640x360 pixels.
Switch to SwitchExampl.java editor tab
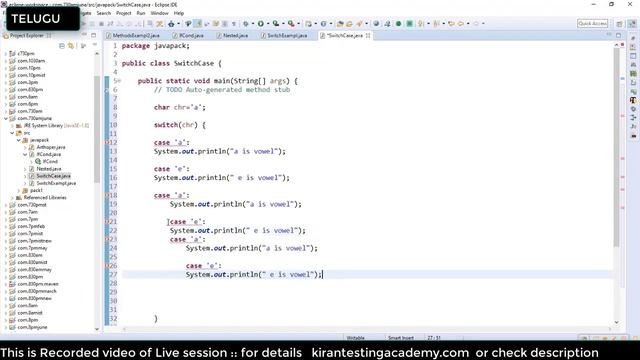click(x=284, y=36)
